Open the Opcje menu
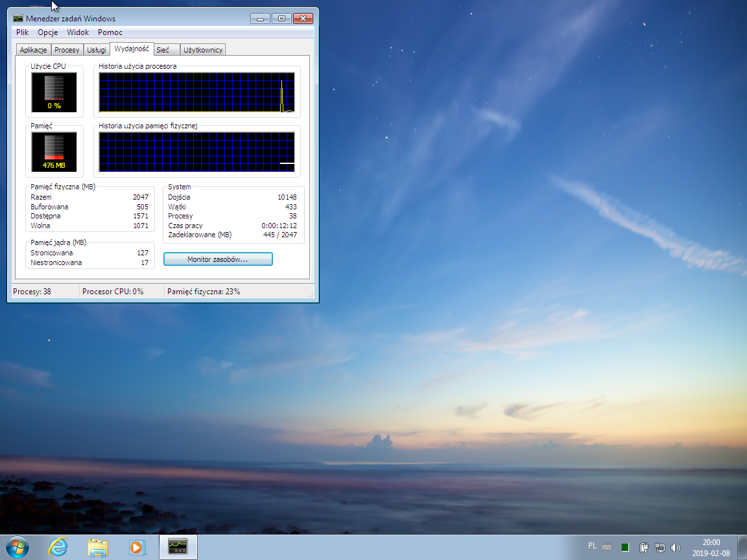This screenshot has width=747, height=560. click(x=47, y=32)
